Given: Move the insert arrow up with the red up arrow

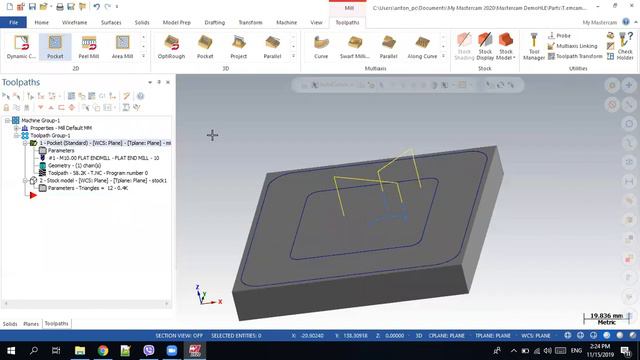Looking at the screenshot, I should coord(51,107).
